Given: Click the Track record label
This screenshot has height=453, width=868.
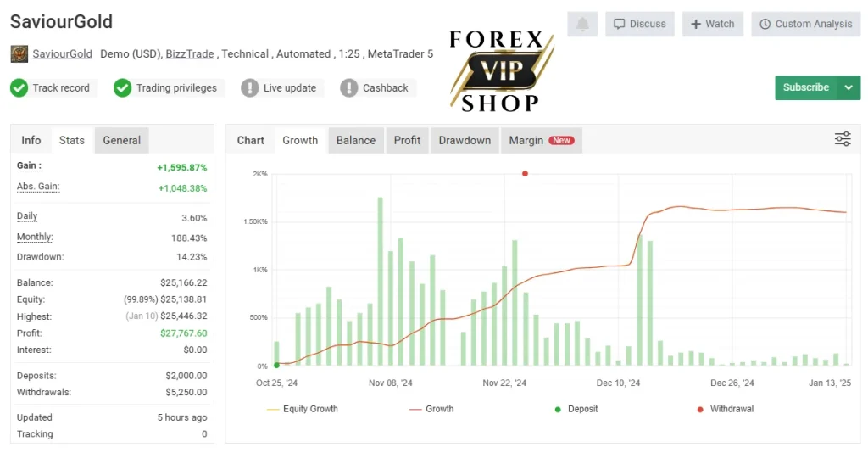Looking at the screenshot, I should 61,87.
